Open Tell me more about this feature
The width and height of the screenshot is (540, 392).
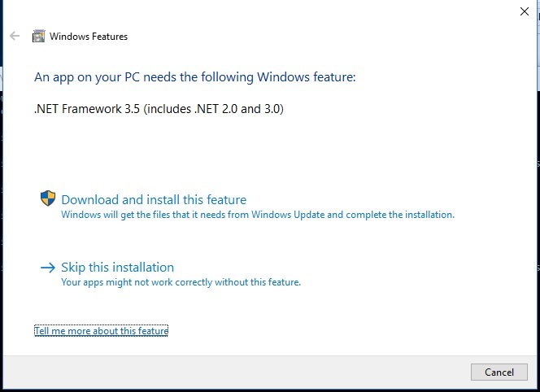click(x=101, y=331)
